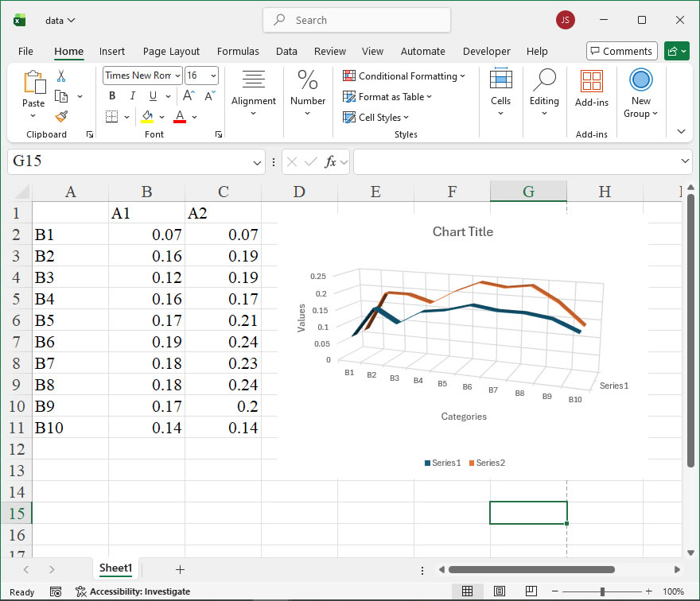Click the Cut scissors icon
The width and height of the screenshot is (700, 601).
click(x=61, y=76)
